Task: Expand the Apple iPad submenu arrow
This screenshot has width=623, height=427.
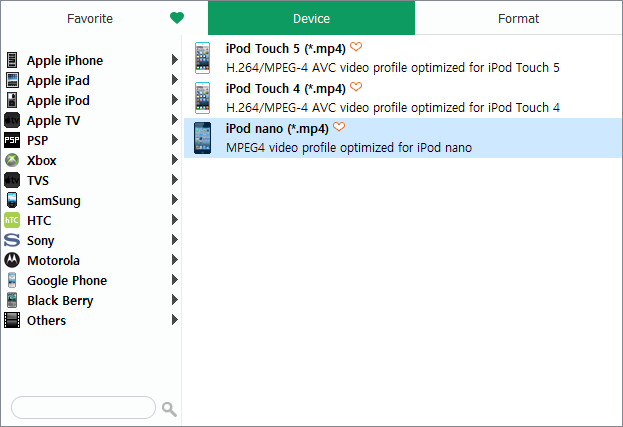Action: (x=174, y=80)
